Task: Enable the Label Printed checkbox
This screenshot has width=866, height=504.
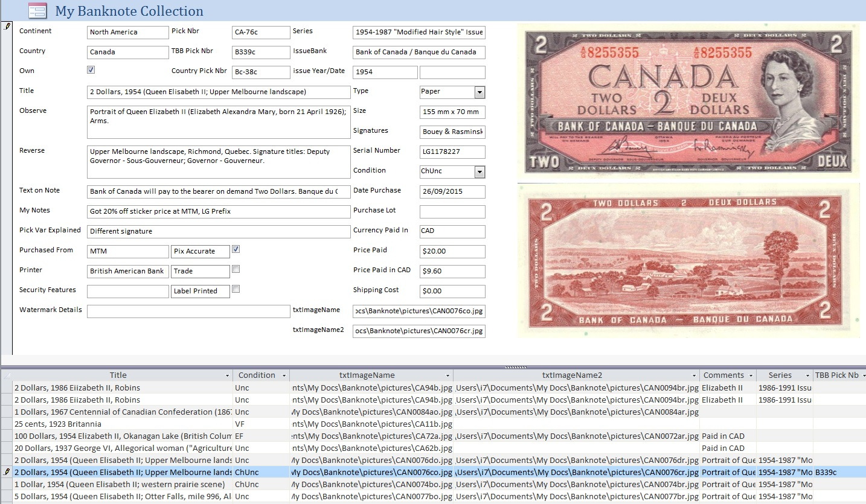Action: coord(236,289)
